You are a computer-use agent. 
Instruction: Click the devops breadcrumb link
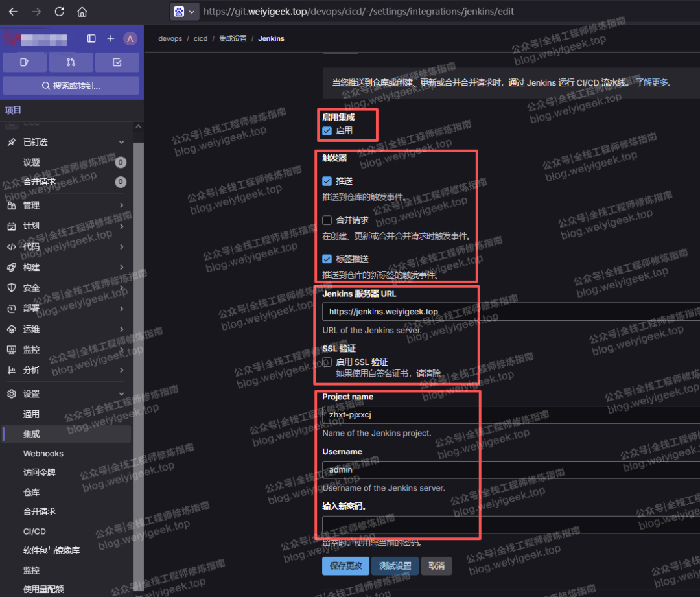[170, 38]
